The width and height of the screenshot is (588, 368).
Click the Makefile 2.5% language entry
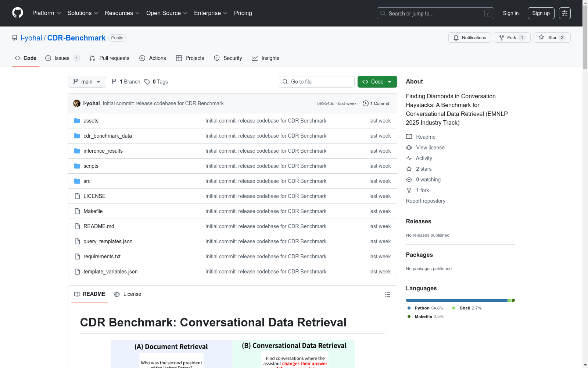426,316
